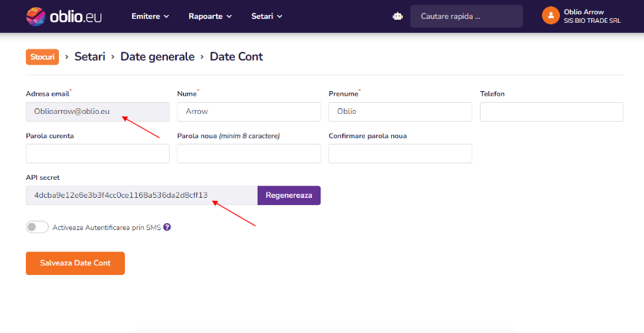Screen dimensions: 644x333
Task: Expand the Emitere dropdown menu
Action: click(150, 16)
